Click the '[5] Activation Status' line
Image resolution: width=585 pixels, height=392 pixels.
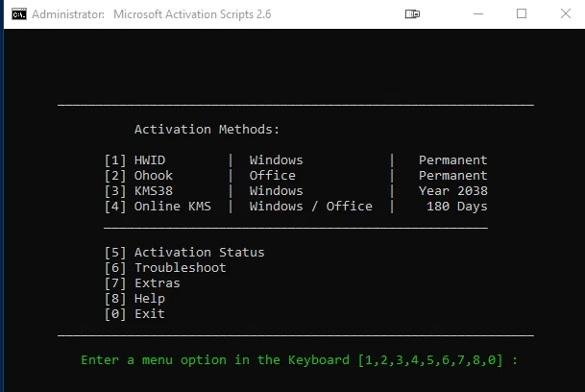coord(184,253)
